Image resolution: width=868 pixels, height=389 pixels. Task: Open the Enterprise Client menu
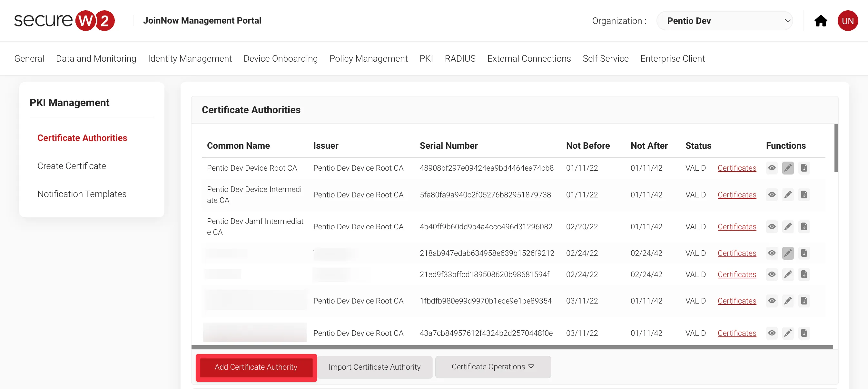coord(672,59)
